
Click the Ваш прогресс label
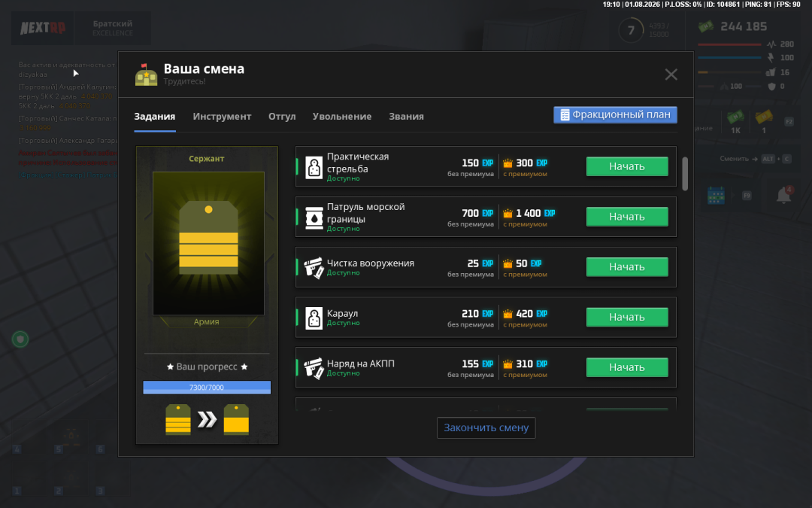207,367
